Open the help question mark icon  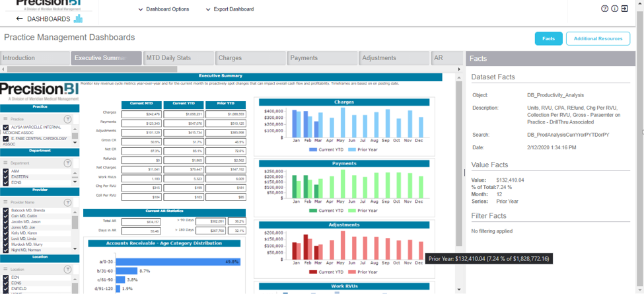tap(604, 9)
